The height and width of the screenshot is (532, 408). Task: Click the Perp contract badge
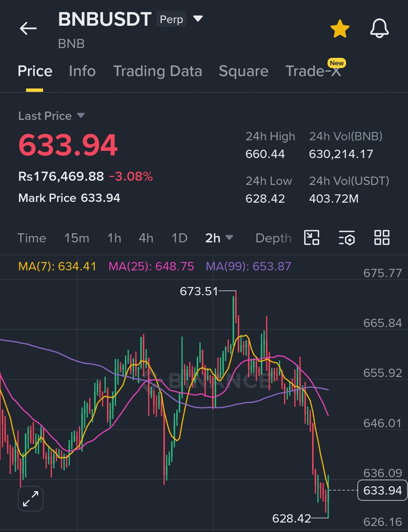172,19
